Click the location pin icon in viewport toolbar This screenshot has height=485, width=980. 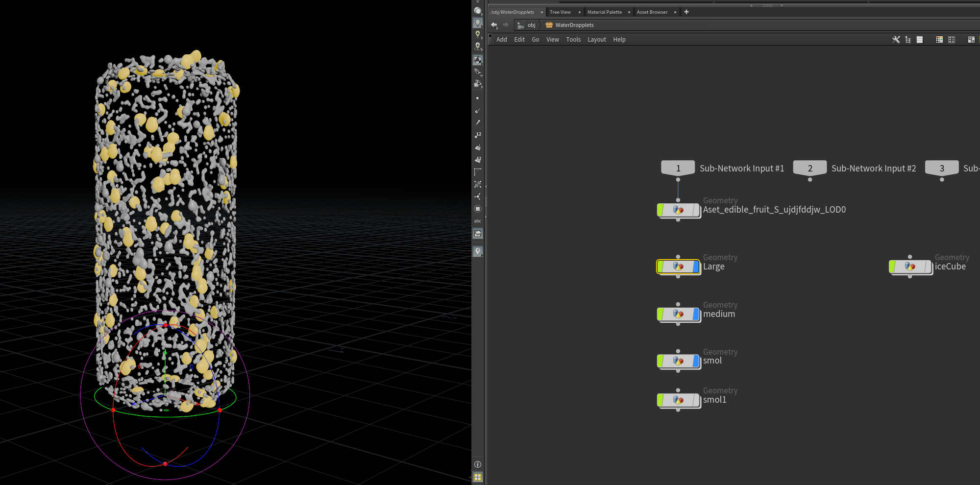[x=478, y=251]
